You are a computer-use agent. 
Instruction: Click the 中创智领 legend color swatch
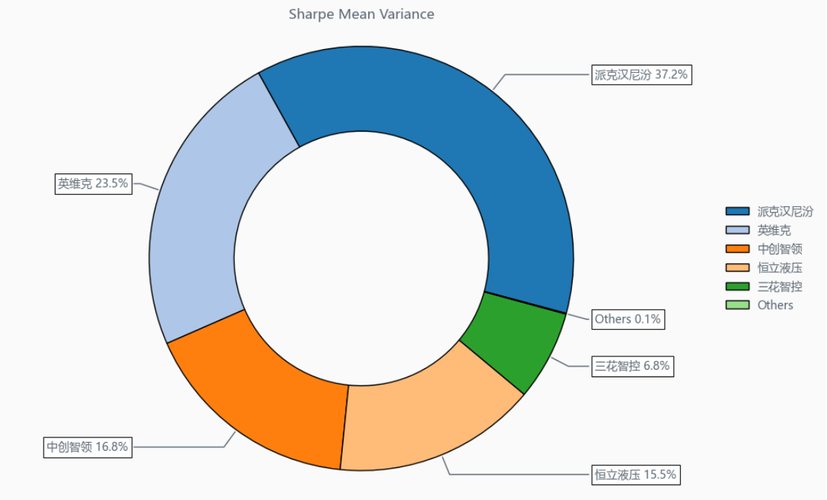737,249
